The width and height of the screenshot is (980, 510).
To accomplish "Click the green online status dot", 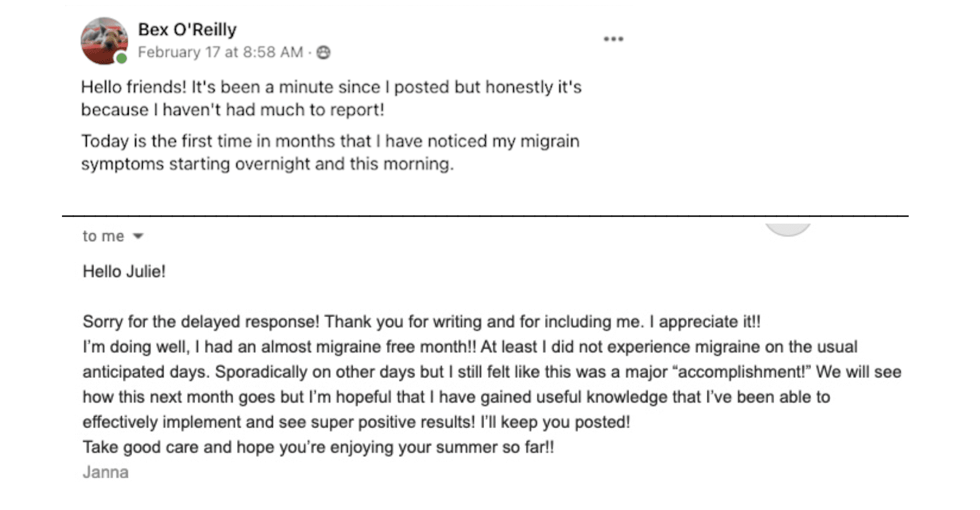I will pos(122,58).
